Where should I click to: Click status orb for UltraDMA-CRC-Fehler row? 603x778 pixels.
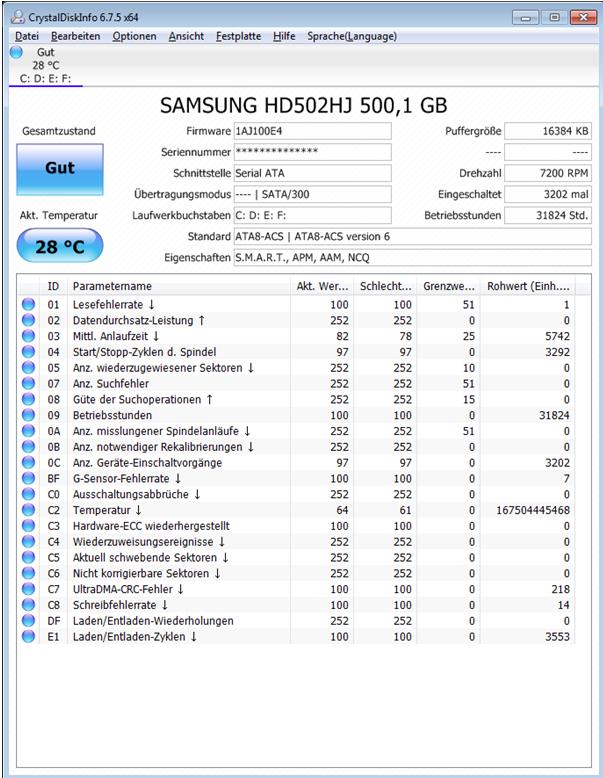28,589
